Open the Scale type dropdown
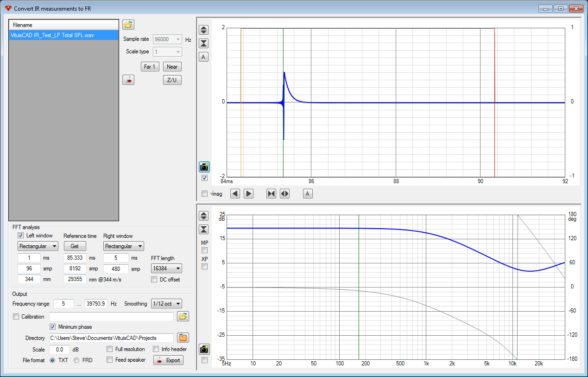The width and height of the screenshot is (588, 377). click(167, 51)
